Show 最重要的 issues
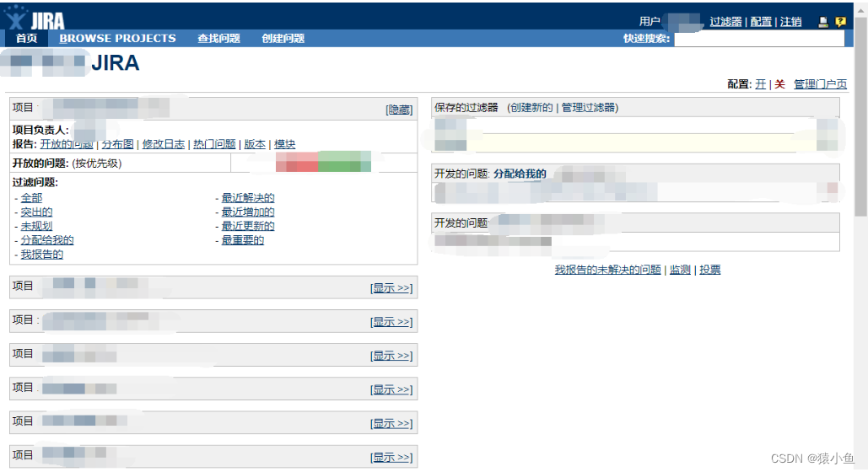This screenshot has height=472, width=868. point(242,240)
